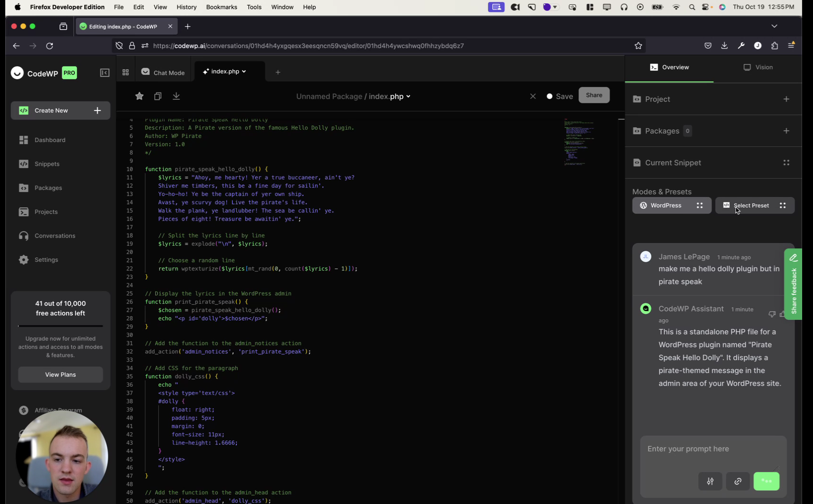This screenshot has height=504, width=813.
Task: Open the Bookmarks menu in the menu bar
Action: [221, 7]
